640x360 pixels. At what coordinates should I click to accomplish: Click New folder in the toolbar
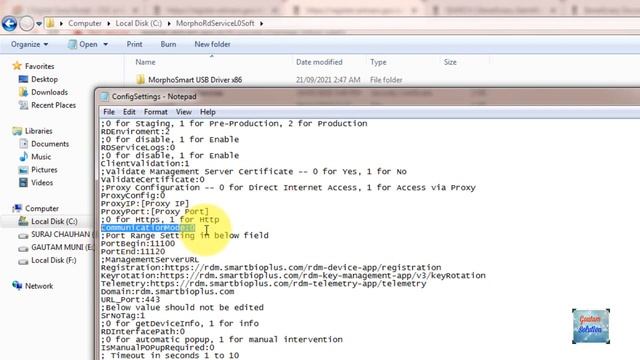[x=212, y=44]
